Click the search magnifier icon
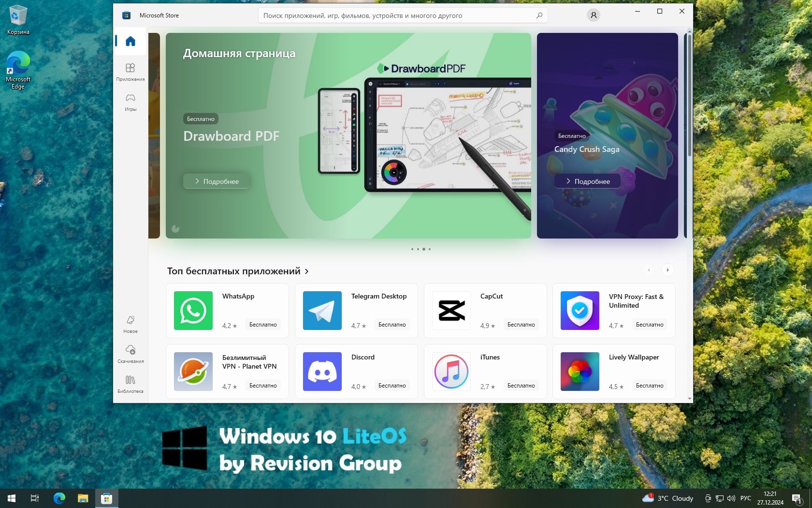The height and width of the screenshot is (508, 812). pos(539,15)
